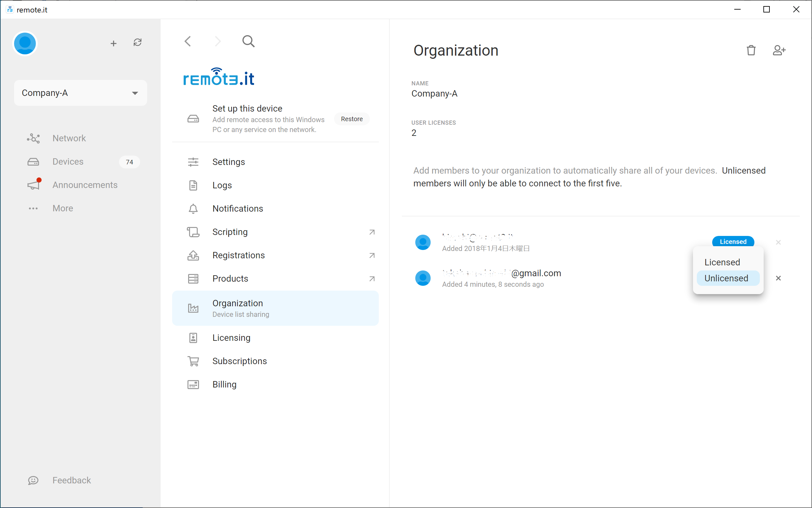Click the delete organization trash icon
This screenshot has height=508, width=812.
click(x=751, y=51)
